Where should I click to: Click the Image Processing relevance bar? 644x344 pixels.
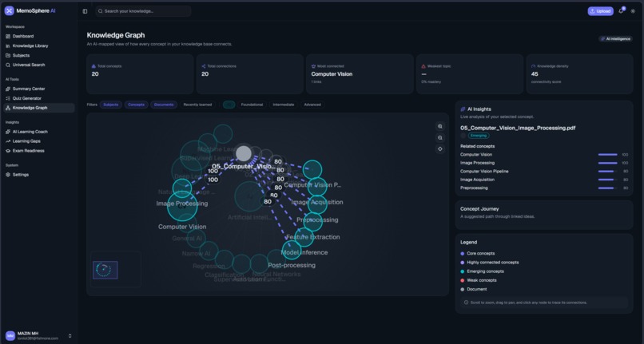608,163
